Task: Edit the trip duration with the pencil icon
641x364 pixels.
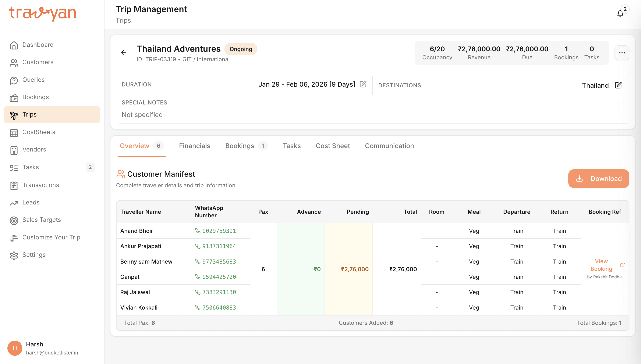Action: tap(363, 84)
